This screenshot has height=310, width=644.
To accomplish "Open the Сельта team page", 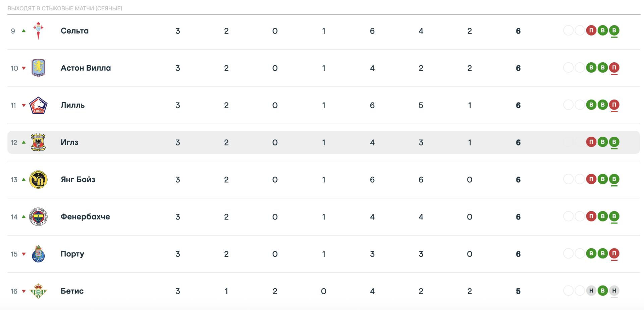I will [74, 31].
